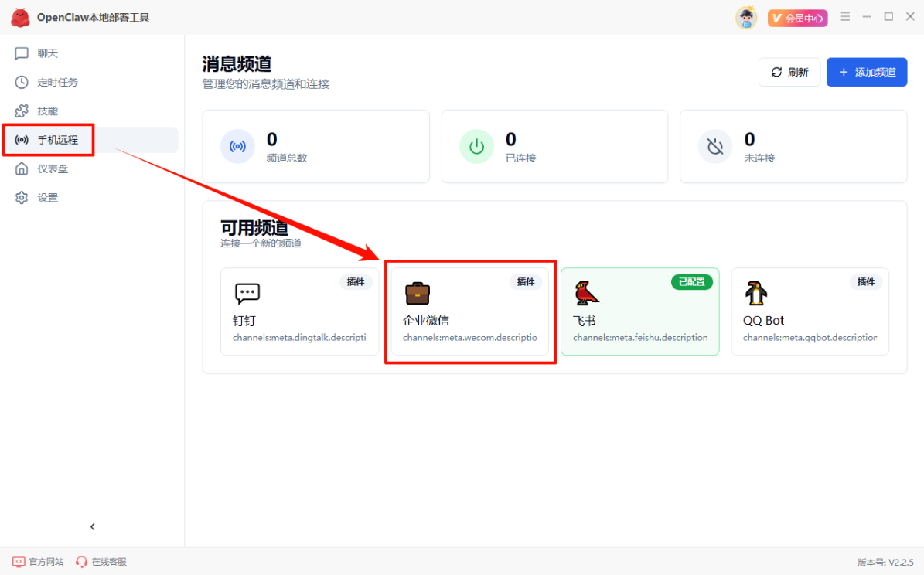
Task: Open the 官方网站 link in footer
Action: coord(39,562)
